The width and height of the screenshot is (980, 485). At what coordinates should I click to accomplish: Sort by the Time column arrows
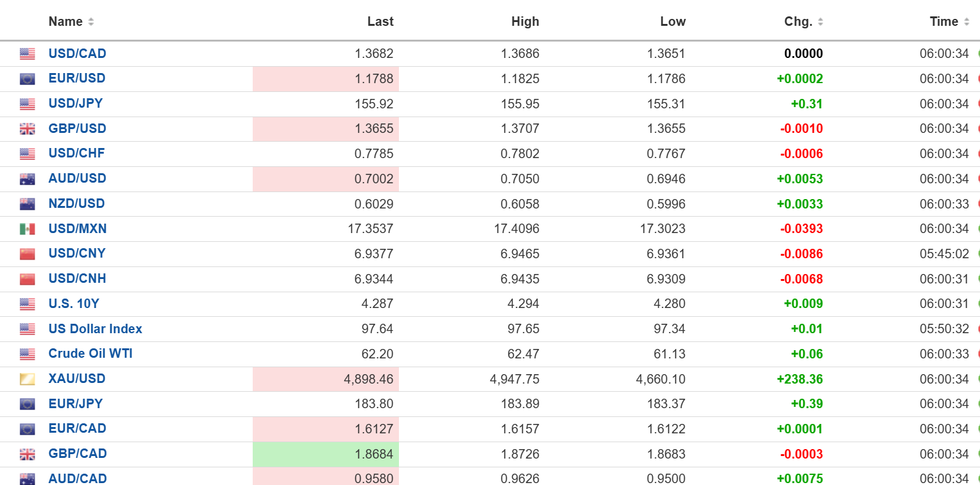966,22
